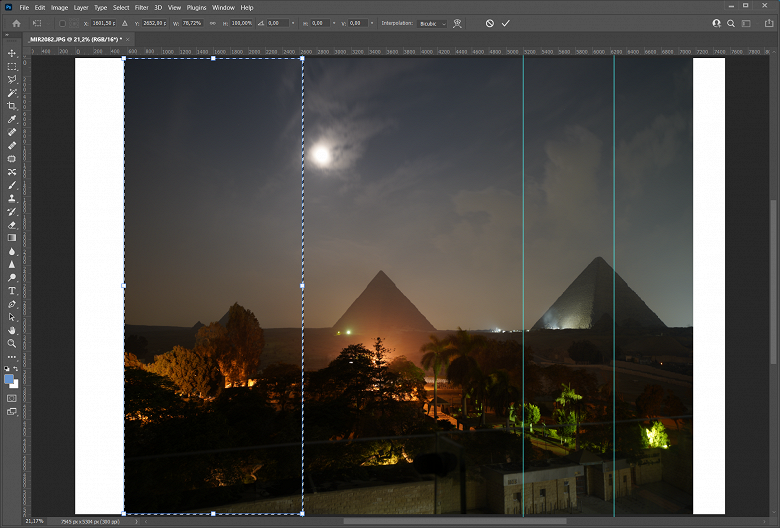Select the Move tool
The height and width of the screenshot is (528, 780).
pos(12,53)
